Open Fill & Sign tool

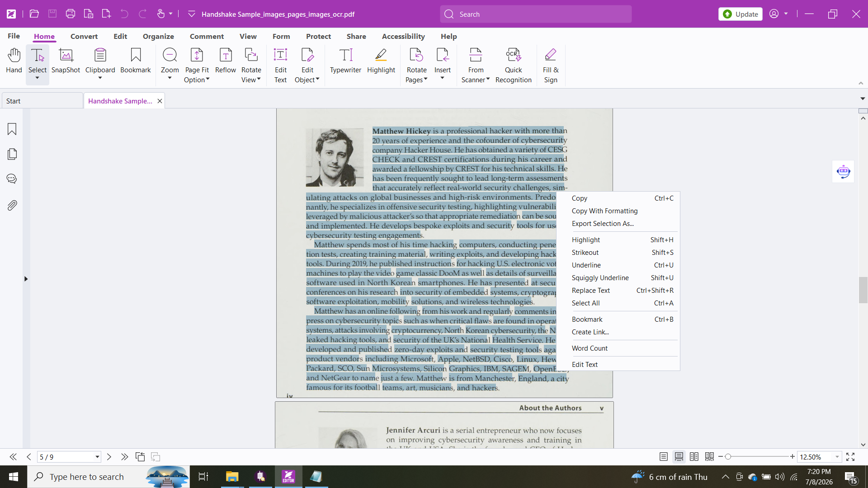pyautogui.click(x=551, y=66)
